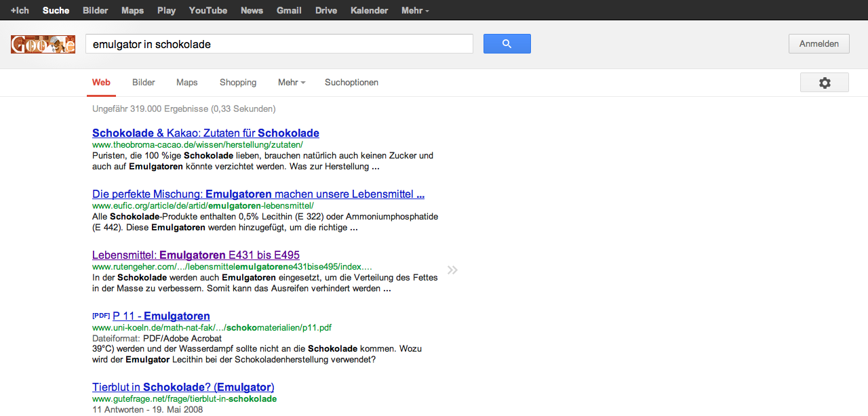Click the blue search magnifier button
This screenshot has height=416, width=868.
coord(507,44)
